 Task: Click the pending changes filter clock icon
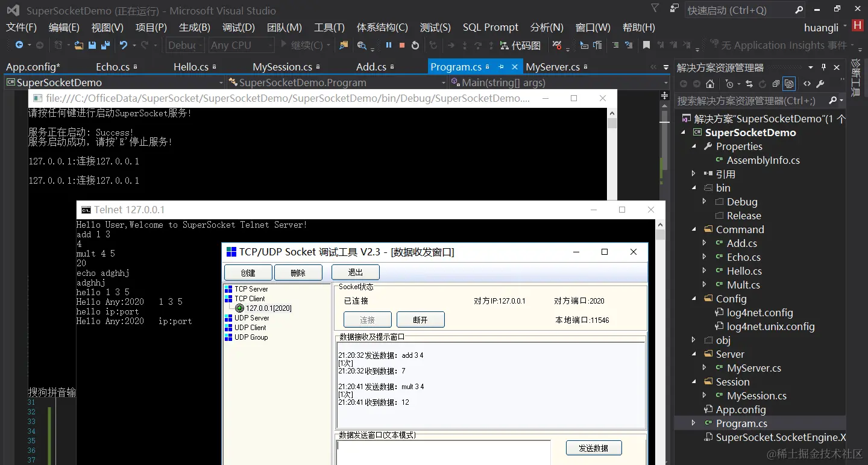[729, 84]
